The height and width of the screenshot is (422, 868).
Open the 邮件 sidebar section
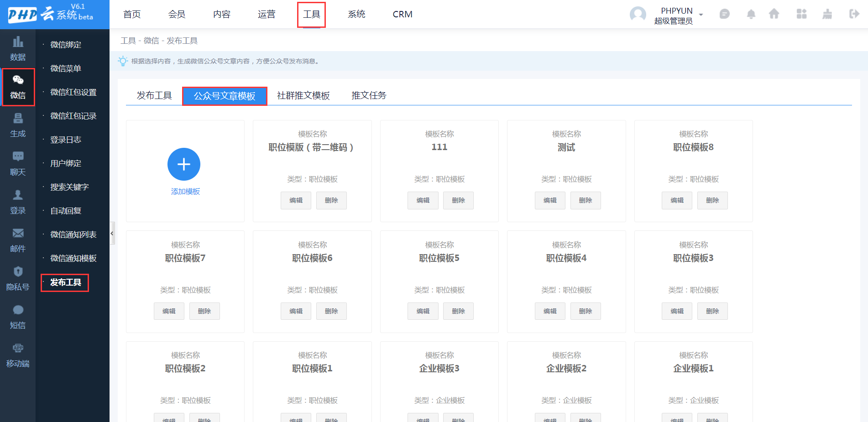[18, 240]
